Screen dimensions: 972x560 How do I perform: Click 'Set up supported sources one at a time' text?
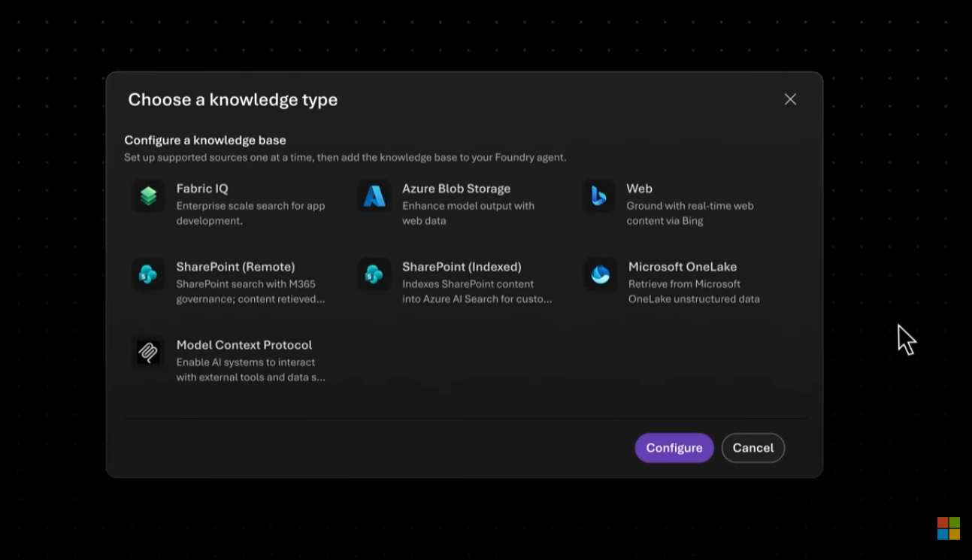click(345, 158)
